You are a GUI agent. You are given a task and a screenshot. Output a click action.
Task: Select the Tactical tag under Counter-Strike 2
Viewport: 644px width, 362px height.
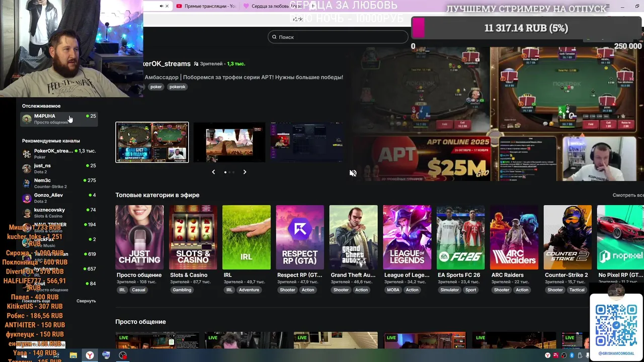(577, 290)
